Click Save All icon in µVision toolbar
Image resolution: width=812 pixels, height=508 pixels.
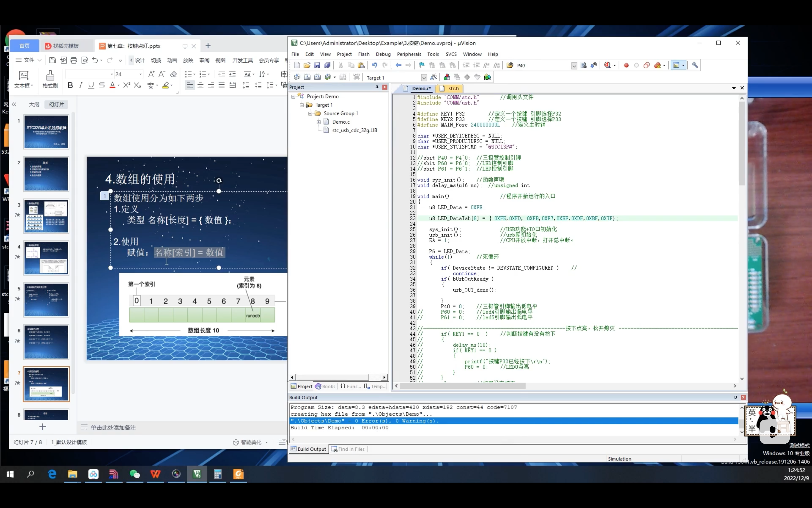328,65
